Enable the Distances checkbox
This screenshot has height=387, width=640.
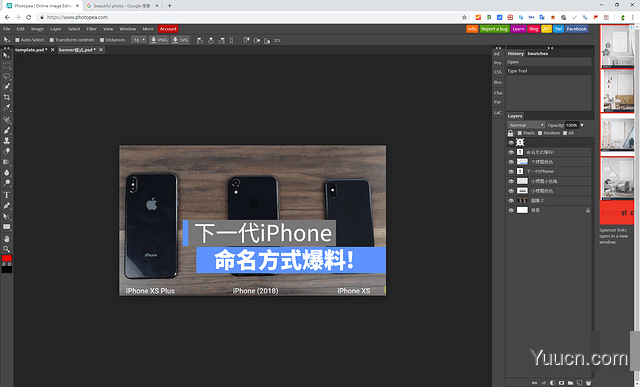point(102,40)
